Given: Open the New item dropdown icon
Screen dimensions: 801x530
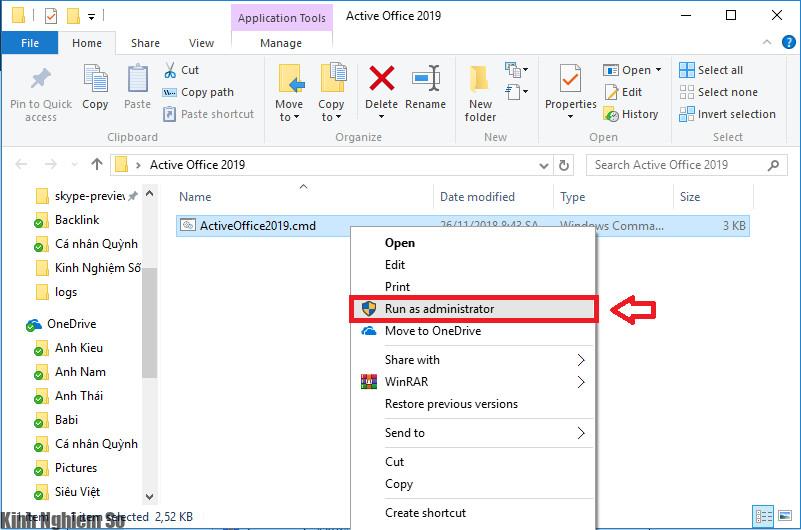Looking at the screenshot, I should (x=516, y=69).
